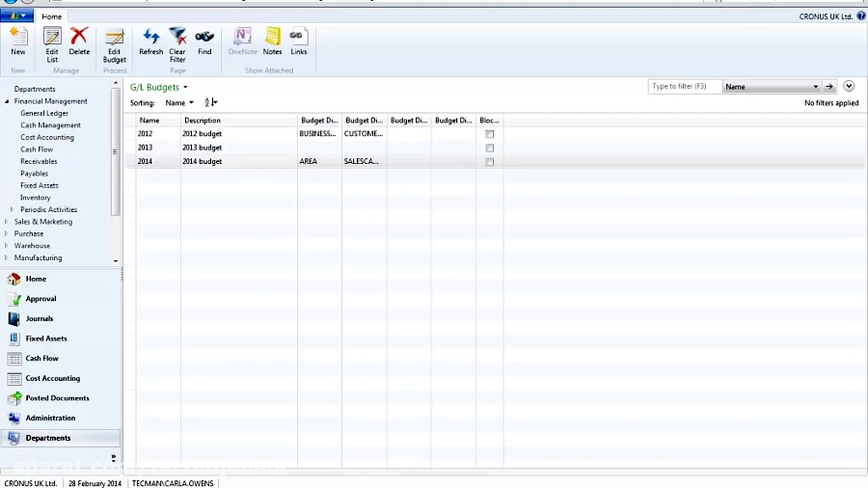Image resolution: width=868 pixels, height=488 pixels.
Task: Click the New budget icon
Action: pyautogui.click(x=17, y=41)
